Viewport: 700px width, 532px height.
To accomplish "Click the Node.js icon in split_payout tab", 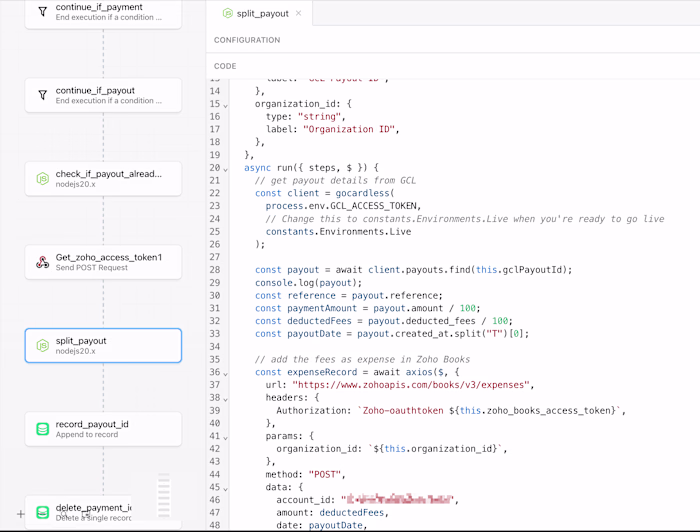I will point(228,13).
